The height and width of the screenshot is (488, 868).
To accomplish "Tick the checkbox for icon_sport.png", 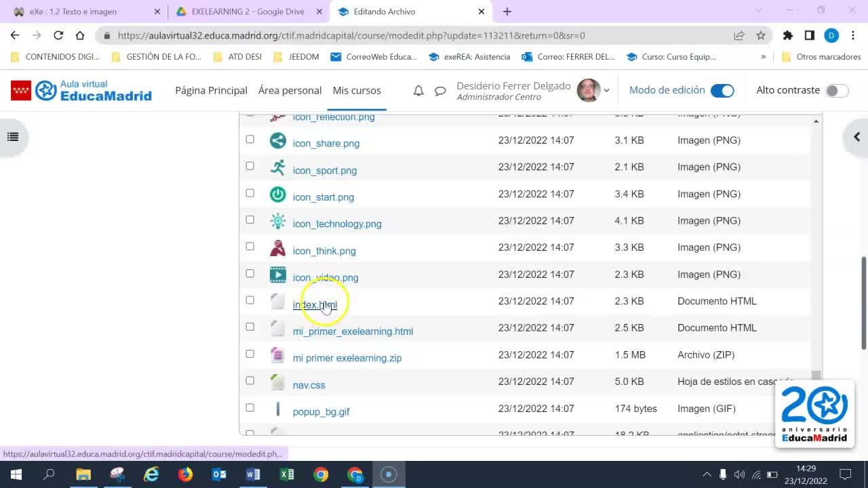I will (x=250, y=166).
